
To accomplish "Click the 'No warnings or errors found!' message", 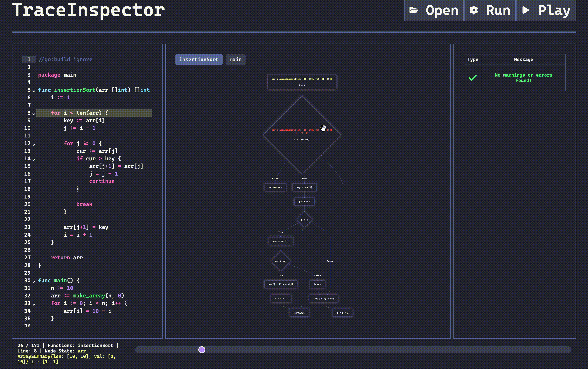I will pyautogui.click(x=523, y=78).
